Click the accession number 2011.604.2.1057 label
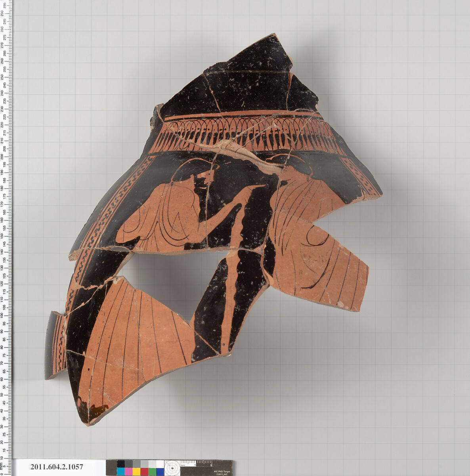This screenshot has width=470, height=476. 57,467
